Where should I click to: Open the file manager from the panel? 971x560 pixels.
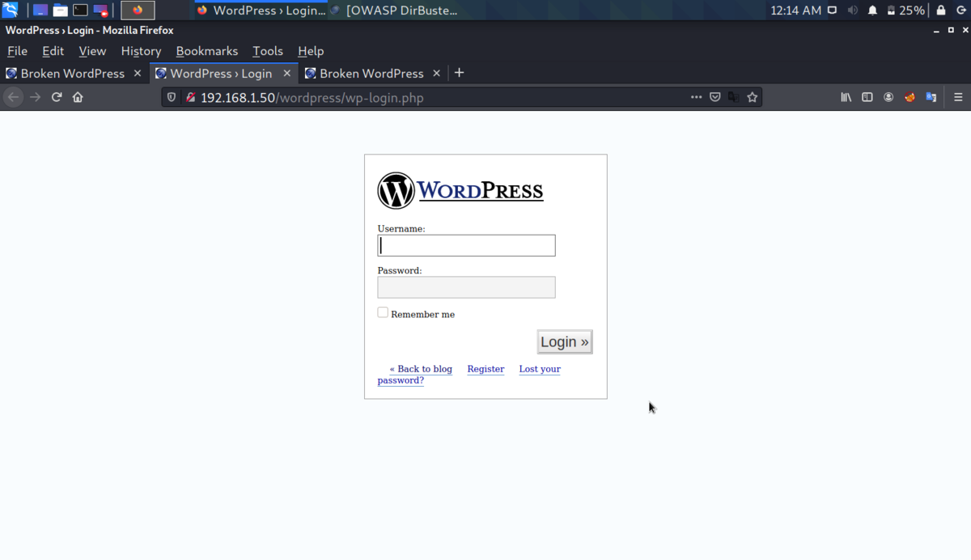click(x=61, y=11)
